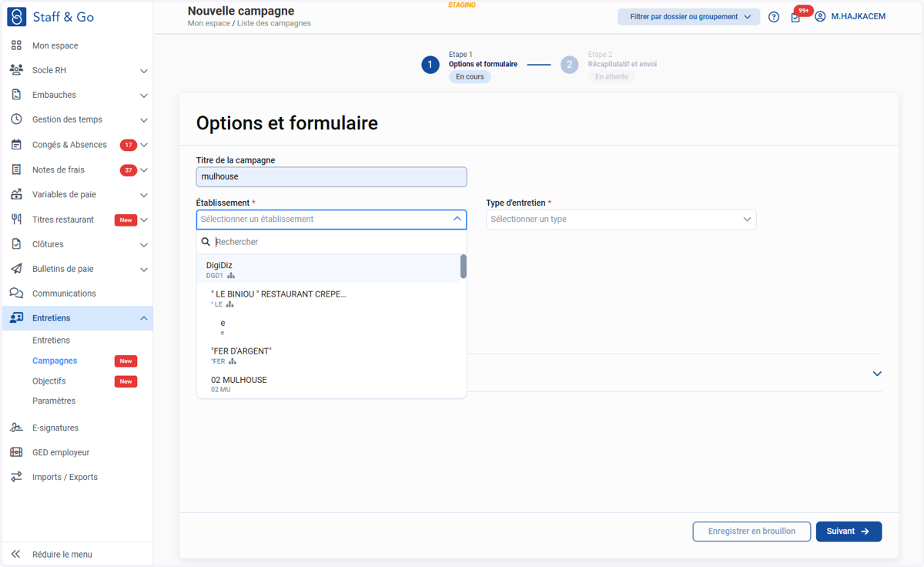Open Mon espace grid icon

click(16, 45)
